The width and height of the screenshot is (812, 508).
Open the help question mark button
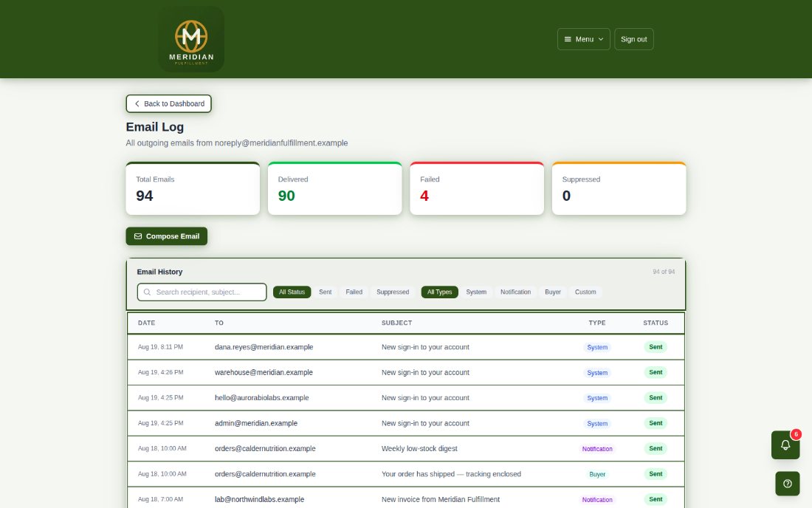[787, 484]
